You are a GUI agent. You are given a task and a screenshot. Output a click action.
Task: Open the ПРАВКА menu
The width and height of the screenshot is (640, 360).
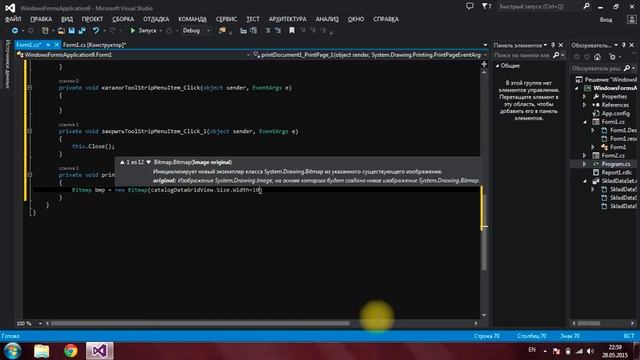pyautogui.click(x=41, y=19)
